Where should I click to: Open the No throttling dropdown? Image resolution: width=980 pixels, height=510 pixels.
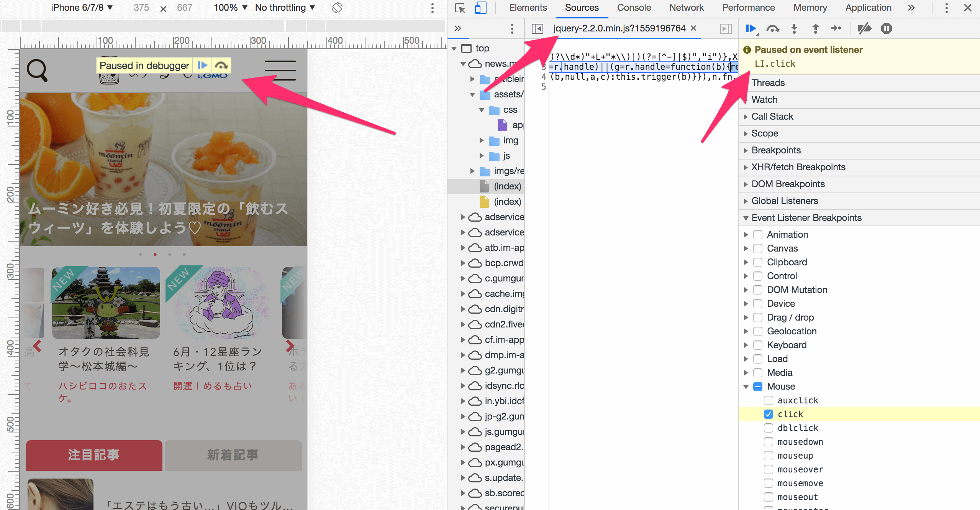(x=285, y=8)
